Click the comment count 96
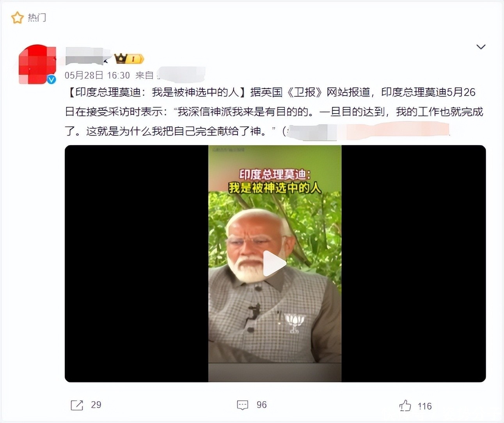The width and height of the screenshot is (504, 423). coord(262,405)
